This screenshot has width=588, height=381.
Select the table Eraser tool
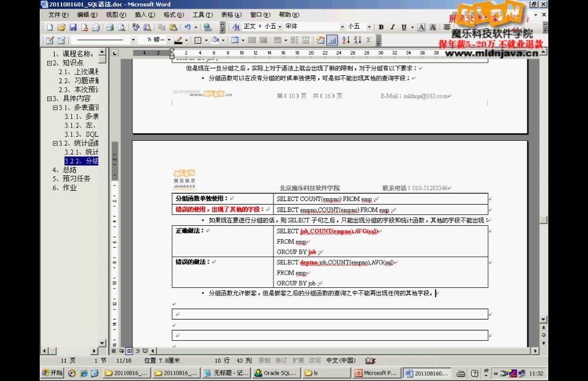point(62,40)
